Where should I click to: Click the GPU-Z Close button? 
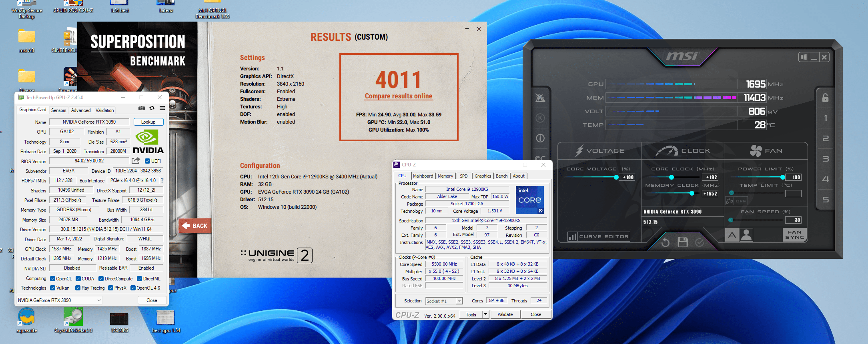tap(152, 300)
